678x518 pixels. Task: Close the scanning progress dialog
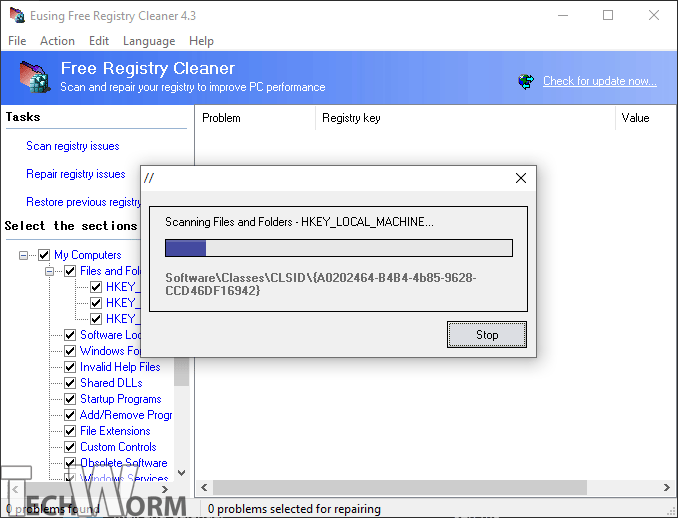point(521,178)
